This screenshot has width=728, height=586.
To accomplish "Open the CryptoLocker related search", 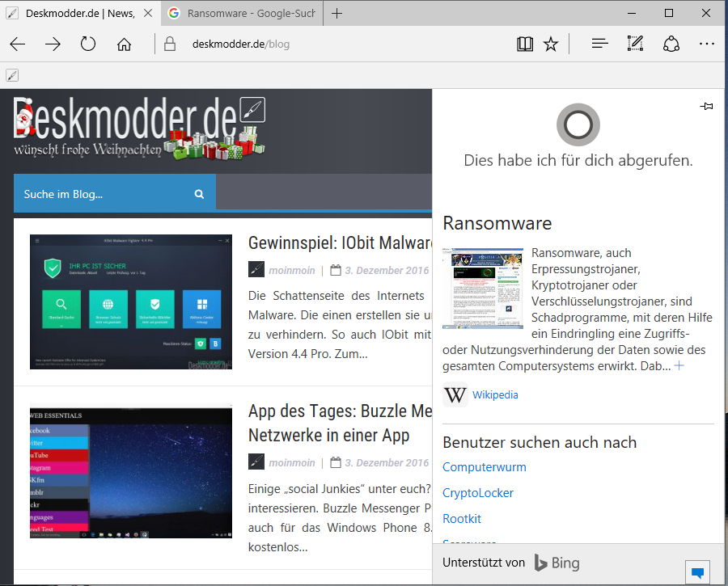I will coord(478,493).
